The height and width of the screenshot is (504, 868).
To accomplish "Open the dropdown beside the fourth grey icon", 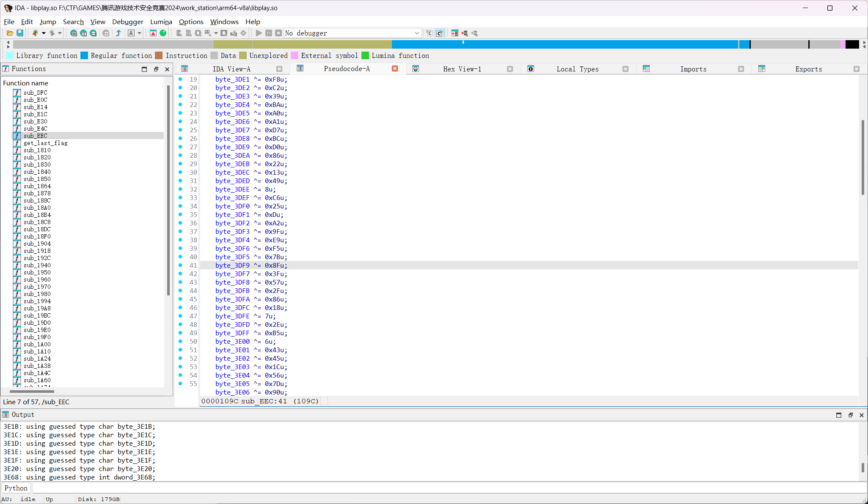I will [216, 33].
